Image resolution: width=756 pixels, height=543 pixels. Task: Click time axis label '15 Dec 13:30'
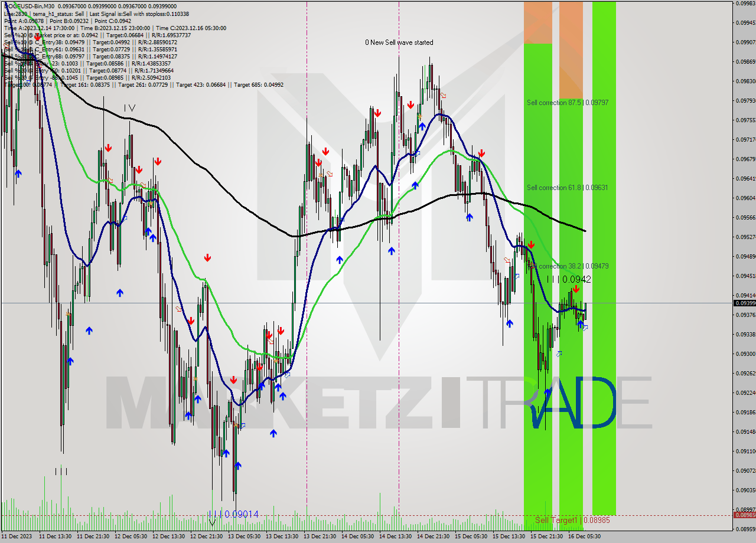[509, 537]
